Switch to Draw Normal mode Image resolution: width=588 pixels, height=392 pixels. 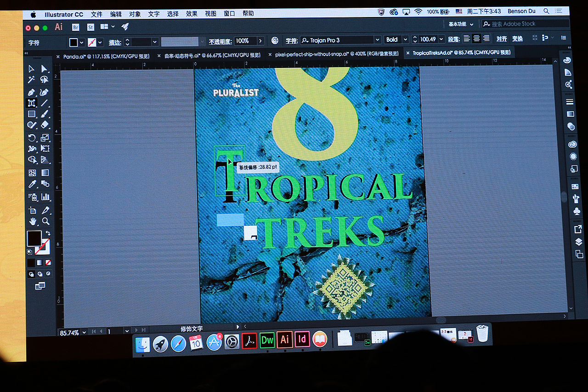31,274
